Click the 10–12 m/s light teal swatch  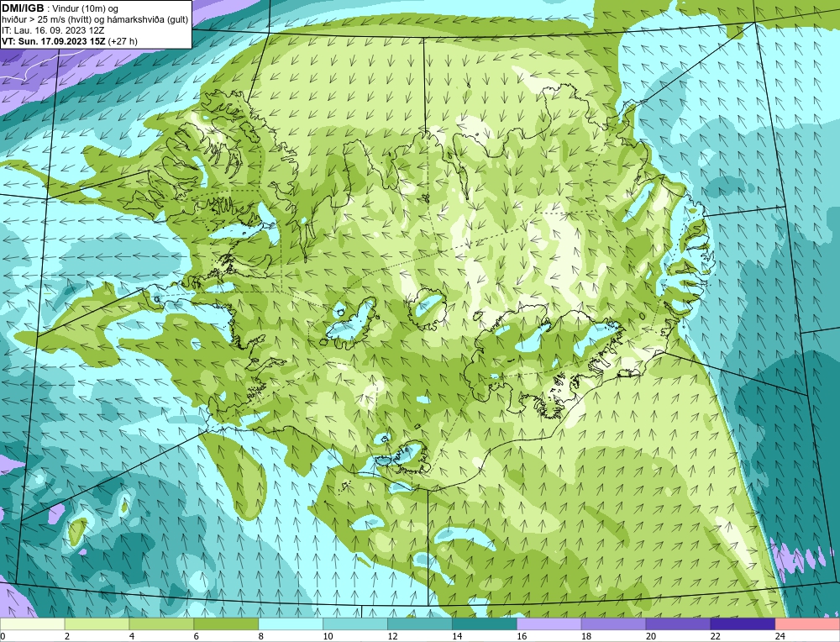click(x=355, y=624)
